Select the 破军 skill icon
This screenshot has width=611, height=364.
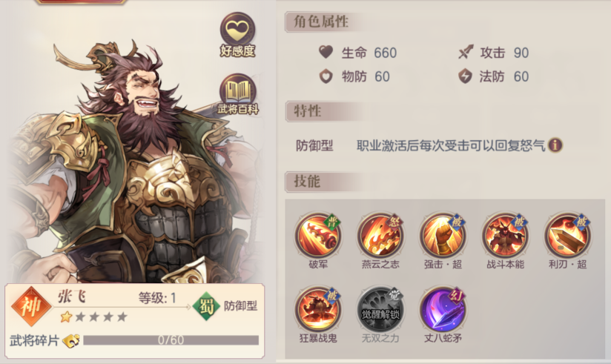pos(318,236)
